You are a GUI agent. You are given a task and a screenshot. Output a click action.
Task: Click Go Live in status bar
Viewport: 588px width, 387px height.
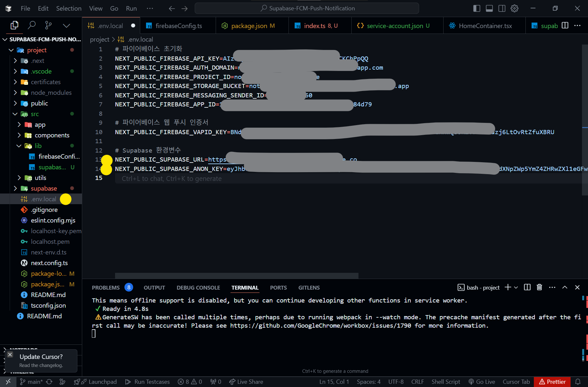[x=482, y=382]
